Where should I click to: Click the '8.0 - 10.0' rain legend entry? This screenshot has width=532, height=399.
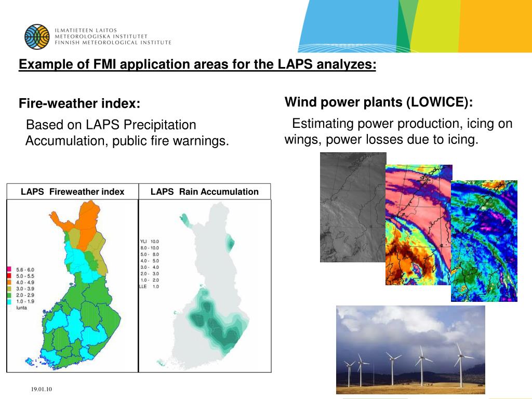(x=149, y=248)
